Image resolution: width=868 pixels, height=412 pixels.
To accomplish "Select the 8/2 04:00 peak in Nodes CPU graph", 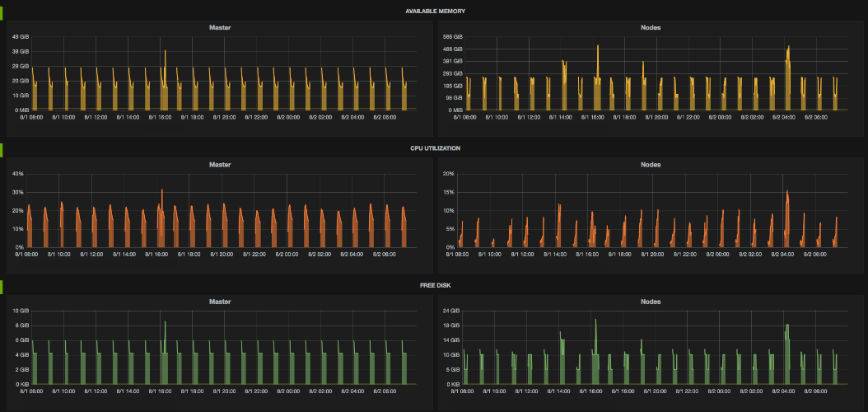I will click(787, 192).
